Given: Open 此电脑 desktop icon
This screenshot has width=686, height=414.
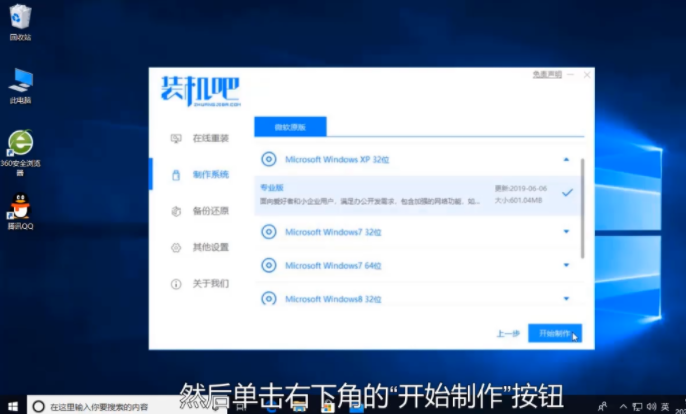Looking at the screenshot, I should pyautogui.click(x=20, y=80).
